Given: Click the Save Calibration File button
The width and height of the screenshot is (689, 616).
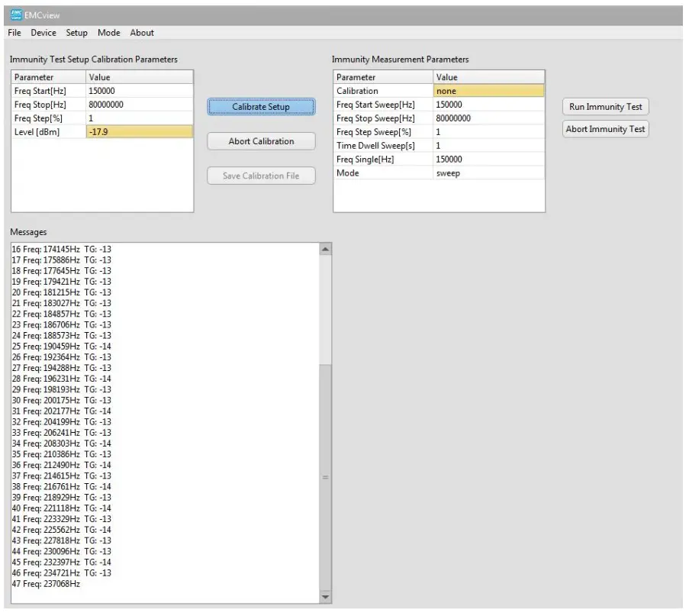Looking at the screenshot, I should tap(261, 176).
